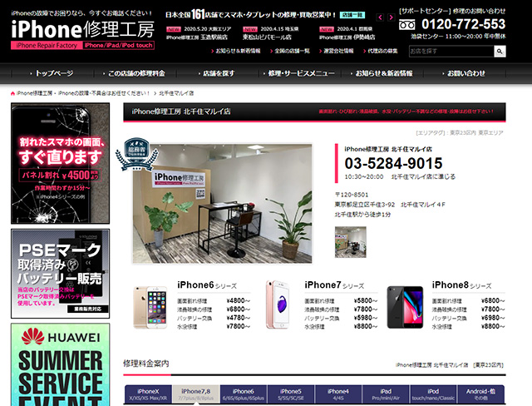Click iPhone8 画面割れ修理 ¥6800 row
Screen dimensions: 532x406
coord(468,301)
